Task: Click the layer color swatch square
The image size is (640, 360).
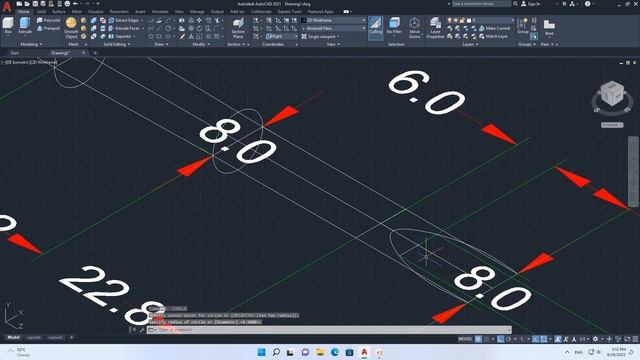Action: (x=469, y=20)
